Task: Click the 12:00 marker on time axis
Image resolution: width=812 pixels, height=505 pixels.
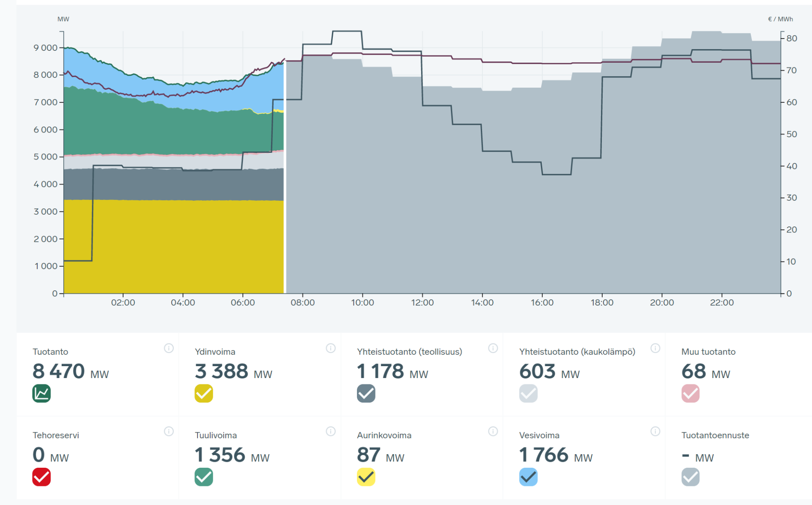Action: click(x=422, y=302)
